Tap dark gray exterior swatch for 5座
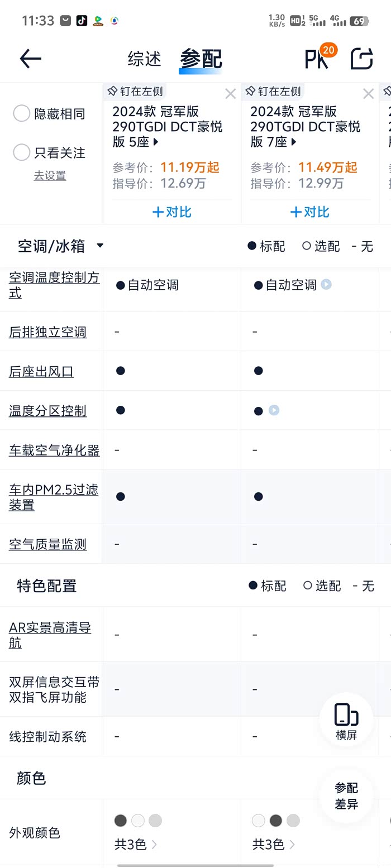 pyautogui.click(x=121, y=821)
